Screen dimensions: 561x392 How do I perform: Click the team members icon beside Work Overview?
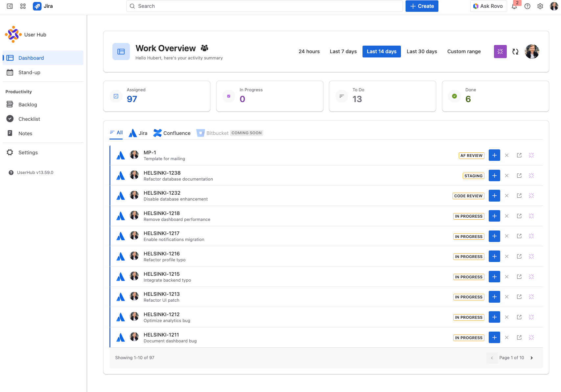204,48
